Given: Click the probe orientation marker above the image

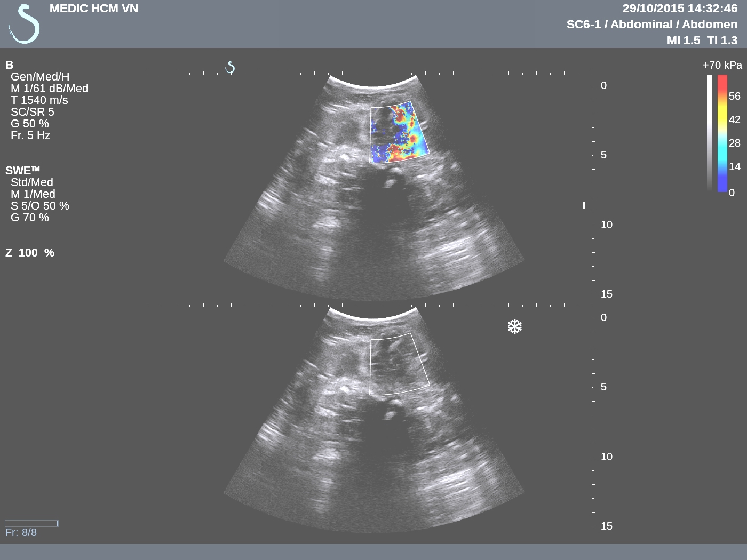Looking at the screenshot, I should coord(230,67).
